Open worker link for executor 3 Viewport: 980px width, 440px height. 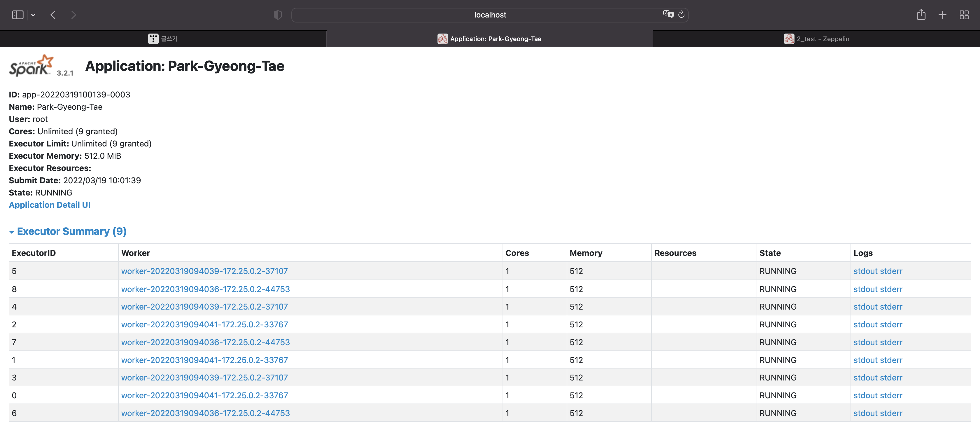[x=204, y=378]
